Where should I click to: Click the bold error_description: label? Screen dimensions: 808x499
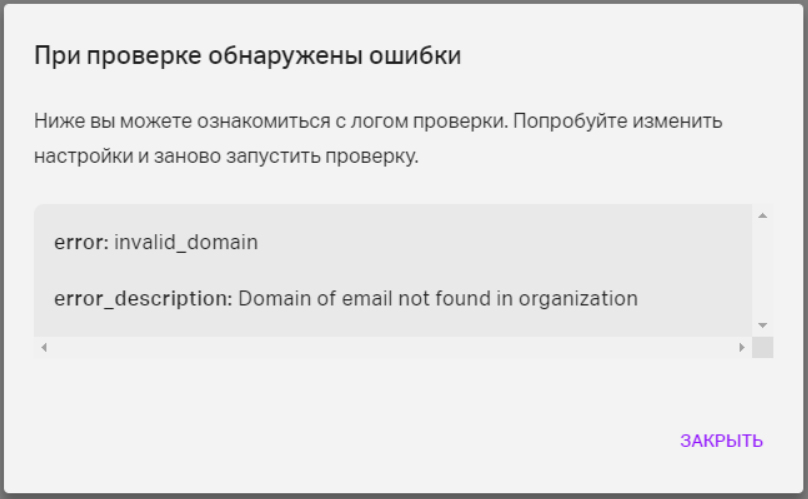pos(143,299)
